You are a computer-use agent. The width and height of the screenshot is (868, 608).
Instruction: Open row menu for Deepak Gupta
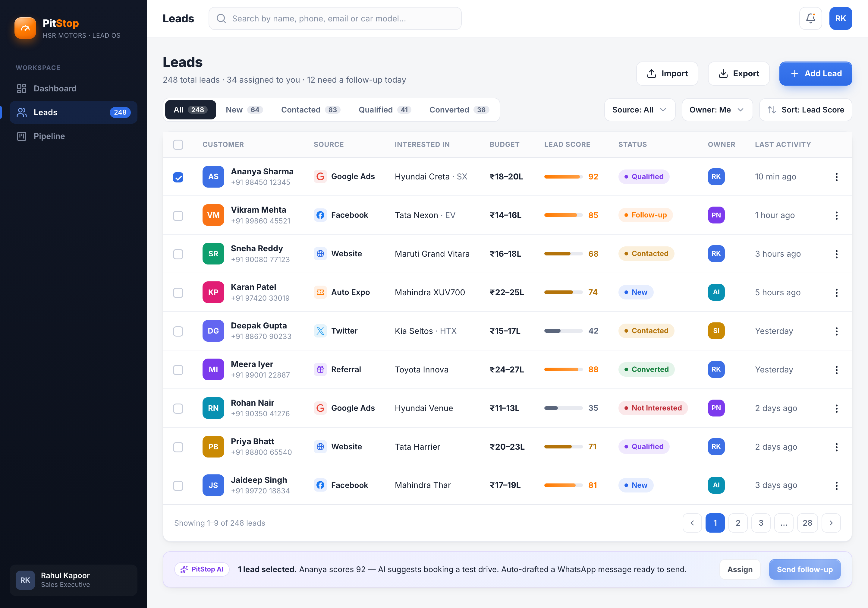[x=836, y=331]
